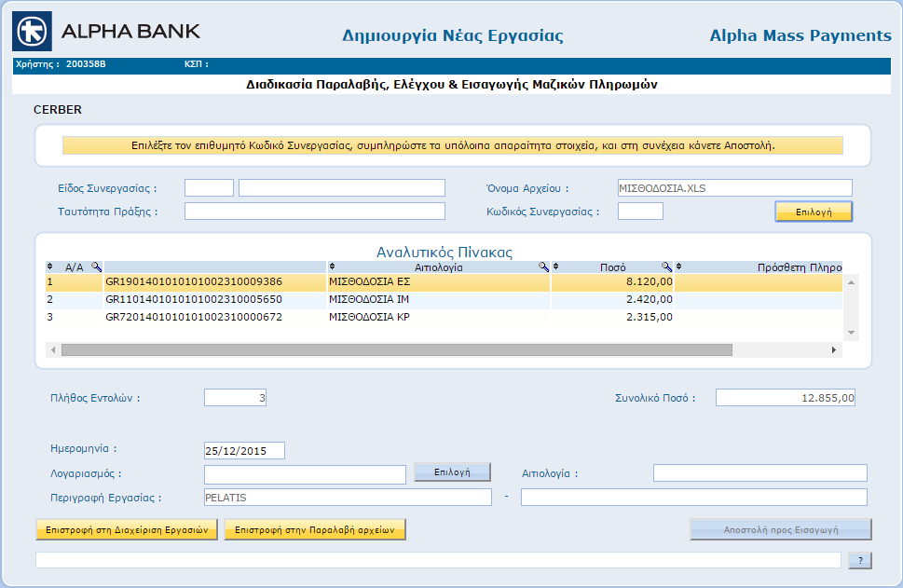This screenshot has width=903, height=588.
Task: Click the horizontal scrollbar thumb
Action: tap(397, 349)
